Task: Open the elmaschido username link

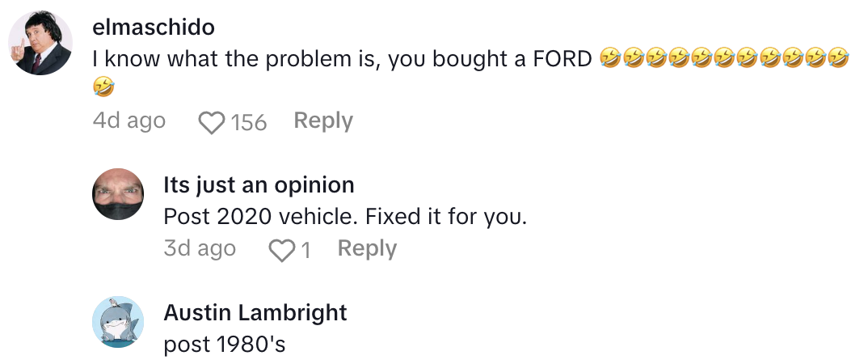Action: pyautogui.click(x=154, y=28)
